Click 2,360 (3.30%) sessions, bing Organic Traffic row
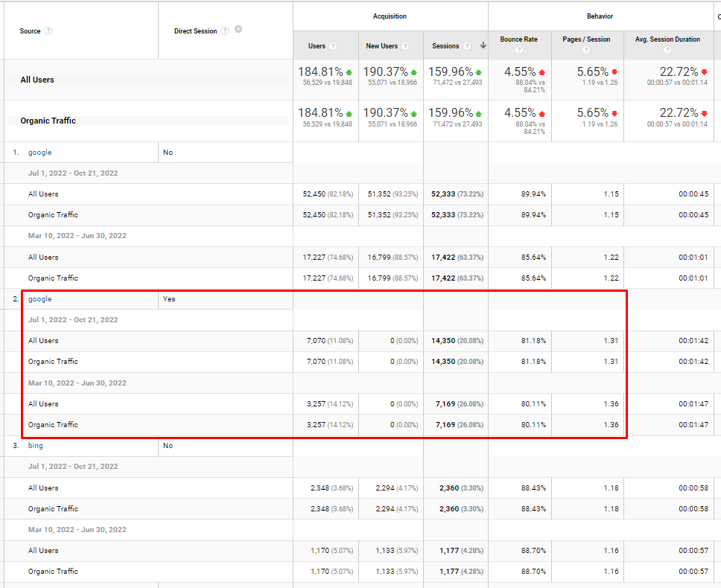 461,508
